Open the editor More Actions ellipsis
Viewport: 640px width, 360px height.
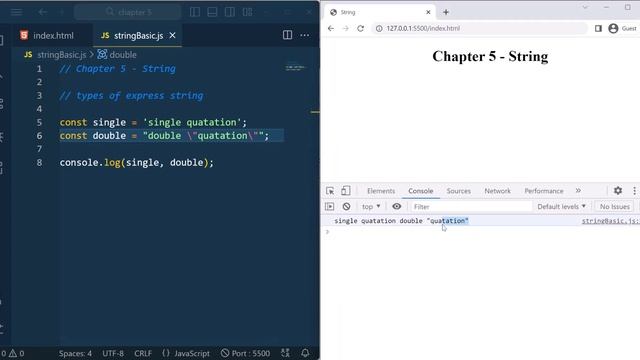304,35
